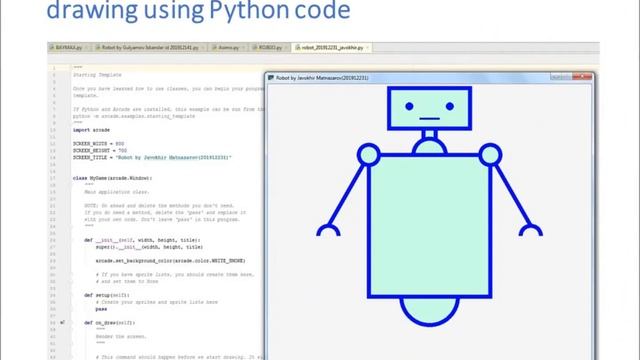
Task: Click the 'import arcade' code line
Action: (x=91, y=130)
